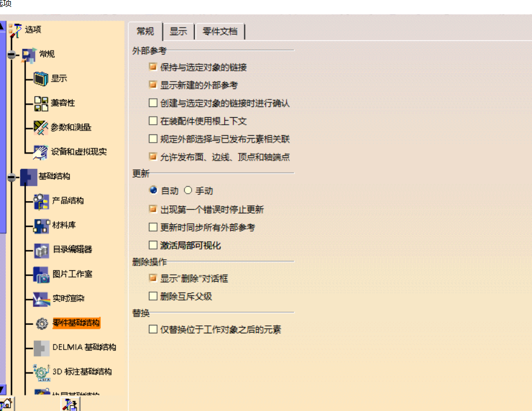This screenshot has width=532, height=411.
Task: Select the DELMIA 基础结构 icon
Action: tap(41, 348)
